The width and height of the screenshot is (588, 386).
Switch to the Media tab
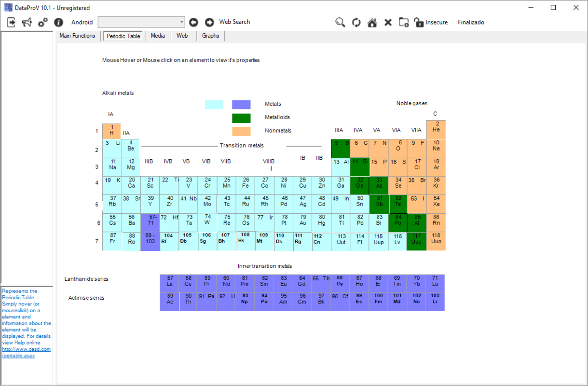coord(158,36)
